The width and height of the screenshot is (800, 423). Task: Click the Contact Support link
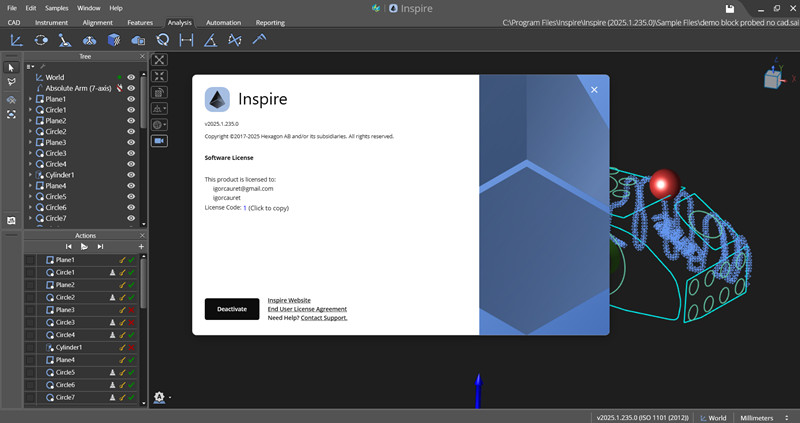coord(324,318)
